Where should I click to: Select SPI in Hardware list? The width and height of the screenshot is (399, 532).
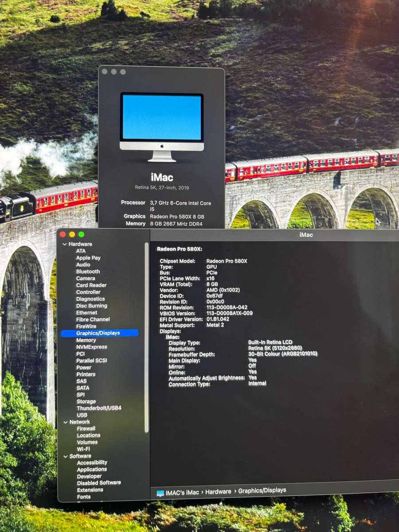(81, 395)
